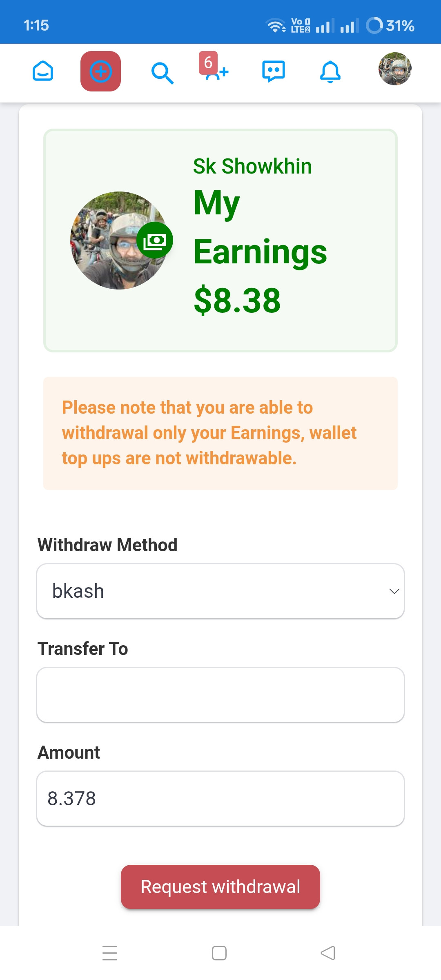
Task: Click the Amount field showing 8.378
Action: point(220,799)
